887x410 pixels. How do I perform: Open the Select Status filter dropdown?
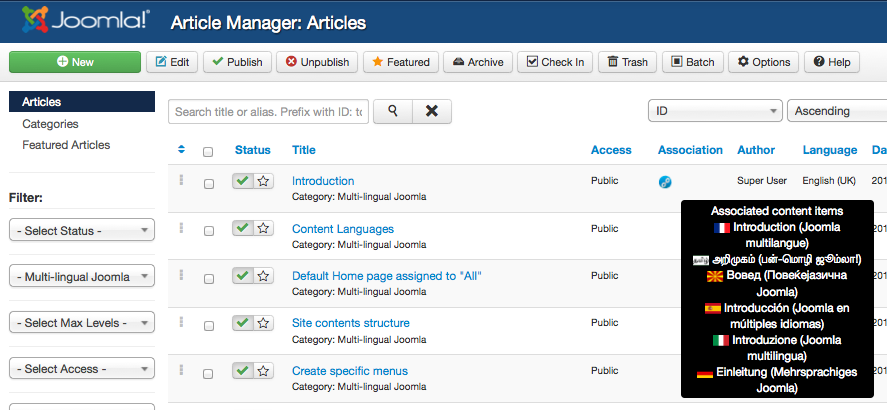coord(82,231)
